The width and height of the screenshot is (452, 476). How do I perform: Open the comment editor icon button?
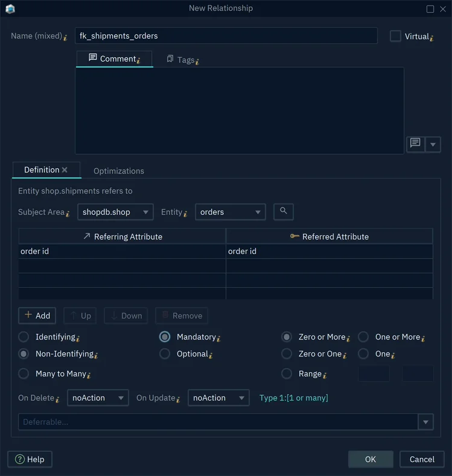click(x=415, y=144)
